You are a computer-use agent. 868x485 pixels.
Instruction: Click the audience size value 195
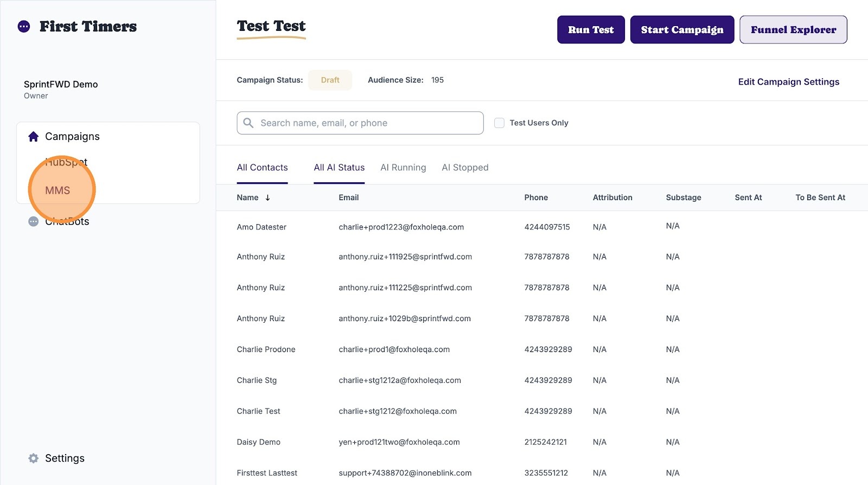tap(437, 80)
